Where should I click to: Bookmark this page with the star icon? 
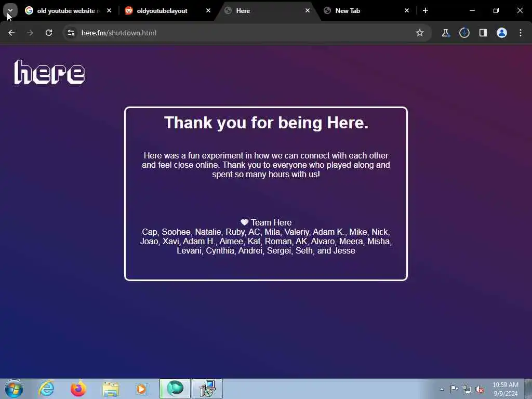[x=420, y=33]
